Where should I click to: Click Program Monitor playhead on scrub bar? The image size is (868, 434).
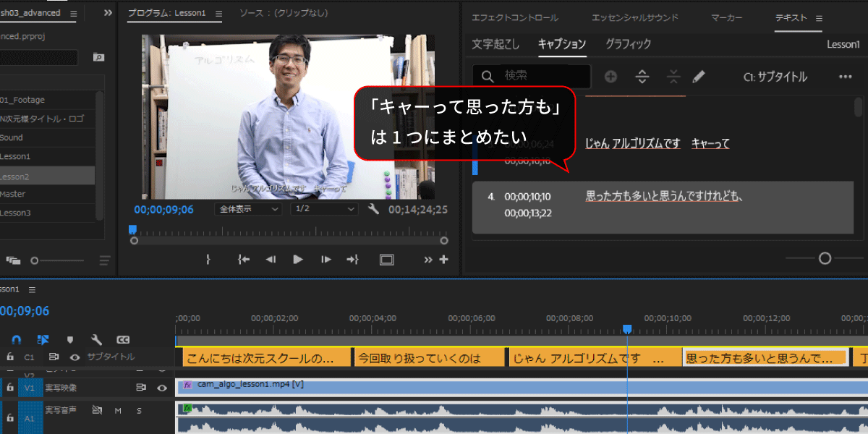[x=132, y=229]
